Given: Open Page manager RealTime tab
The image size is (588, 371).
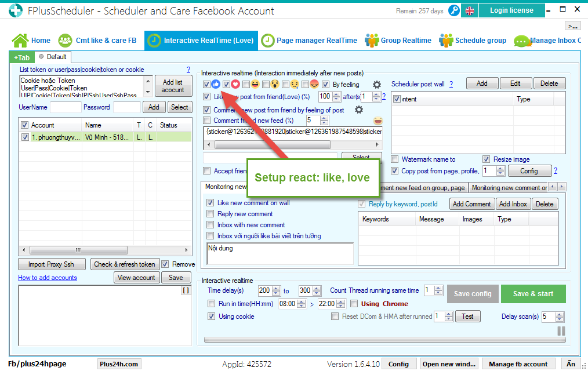Looking at the screenshot, I should pyautogui.click(x=310, y=41).
